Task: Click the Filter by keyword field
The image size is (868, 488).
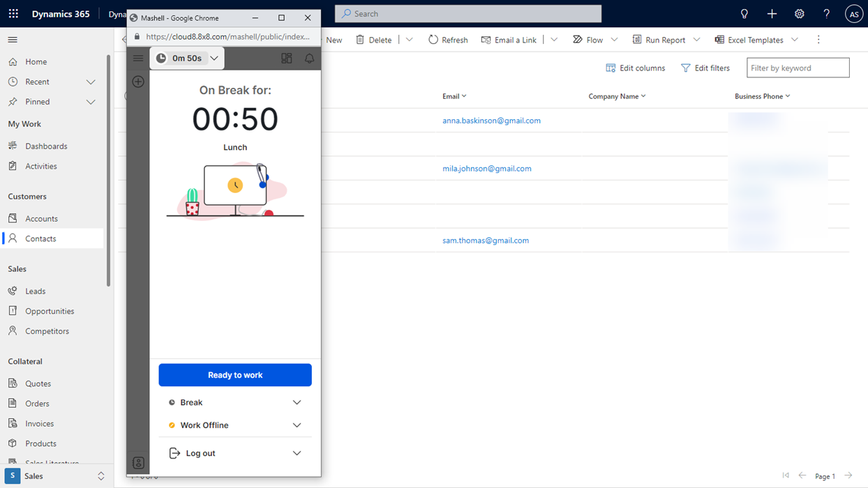Action: click(x=798, y=67)
